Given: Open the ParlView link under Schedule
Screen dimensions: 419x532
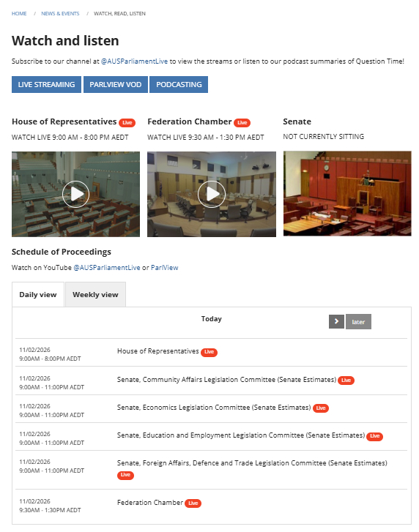Looking at the screenshot, I should (x=164, y=268).
